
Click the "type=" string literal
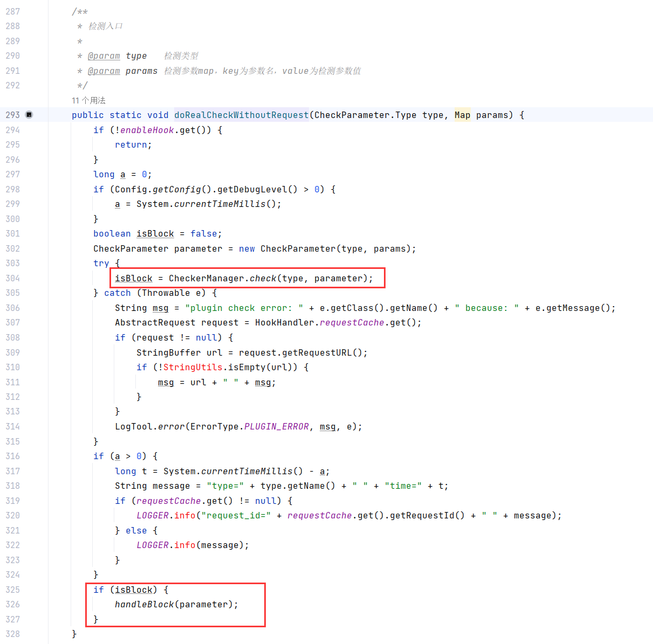[x=225, y=486]
